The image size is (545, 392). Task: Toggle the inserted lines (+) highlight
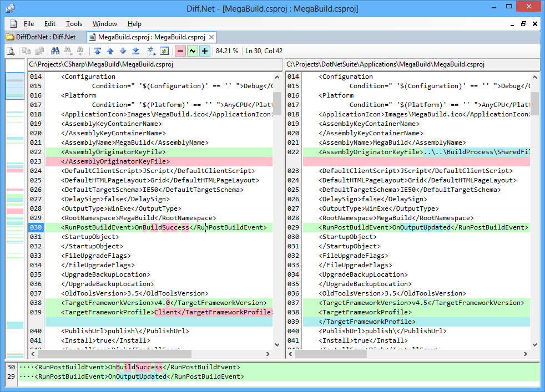tap(205, 50)
